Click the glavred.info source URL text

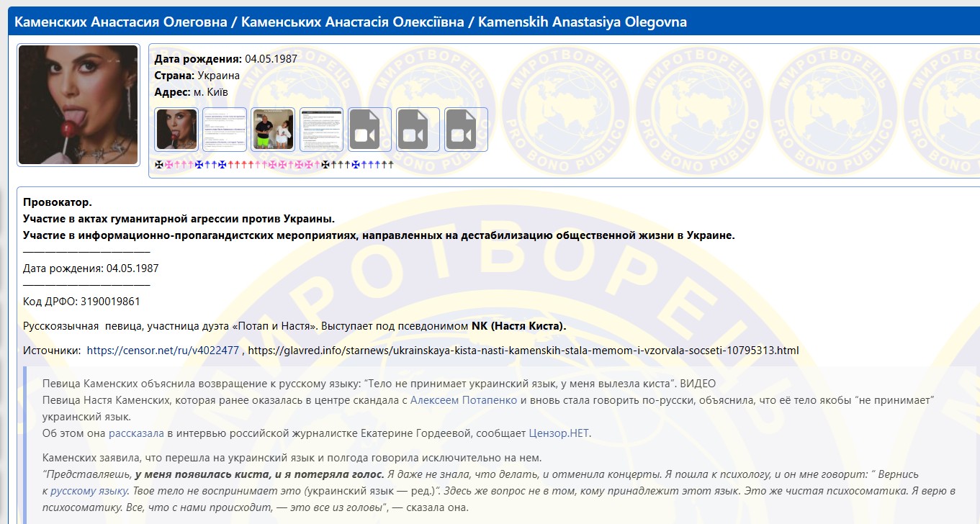coord(523,351)
